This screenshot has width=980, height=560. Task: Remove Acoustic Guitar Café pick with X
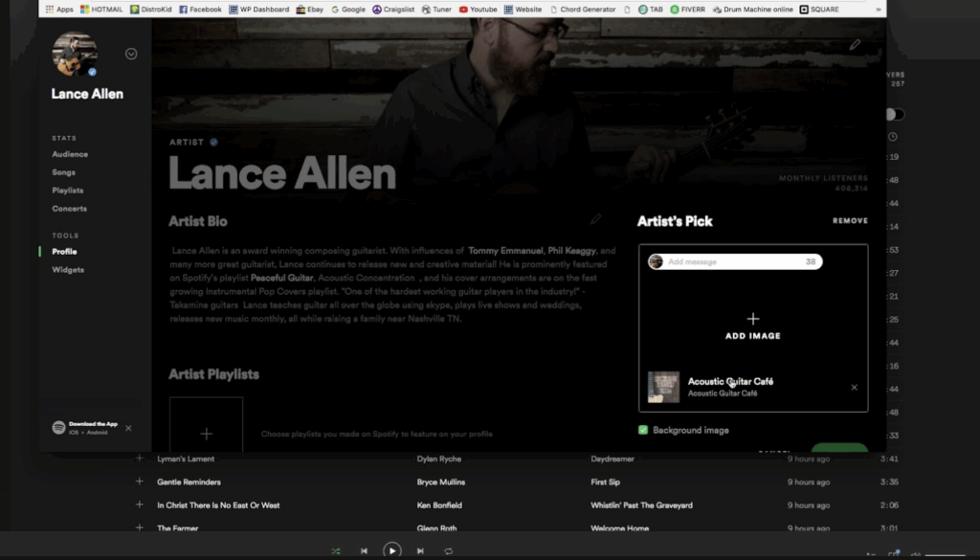pyautogui.click(x=855, y=388)
